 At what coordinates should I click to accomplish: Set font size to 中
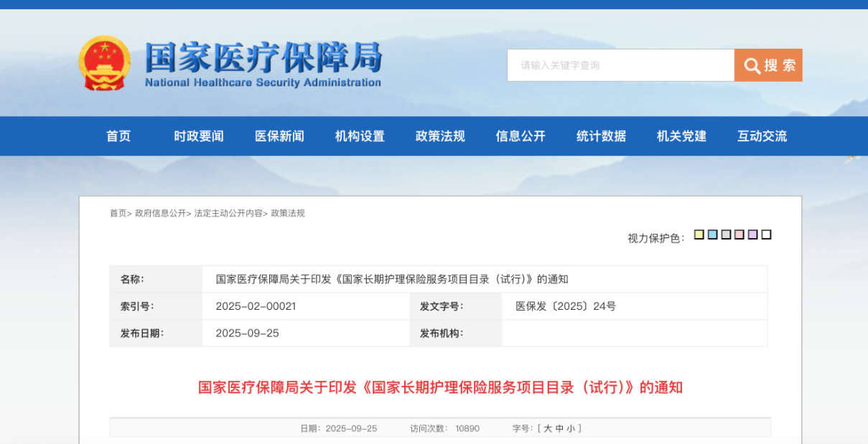click(x=559, y=428)
